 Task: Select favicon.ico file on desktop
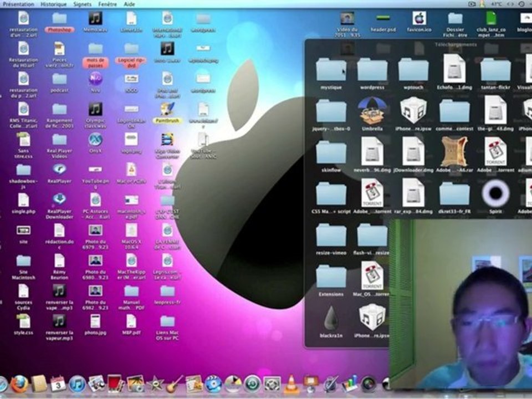(x=419, y=18)
